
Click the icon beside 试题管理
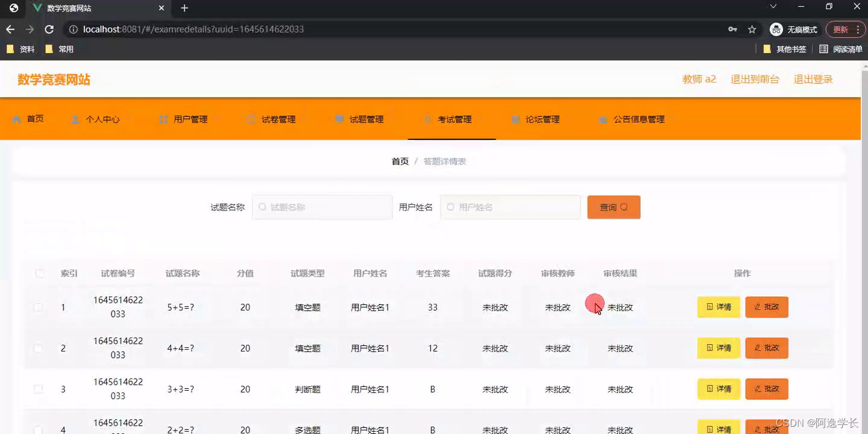(339, 119)
